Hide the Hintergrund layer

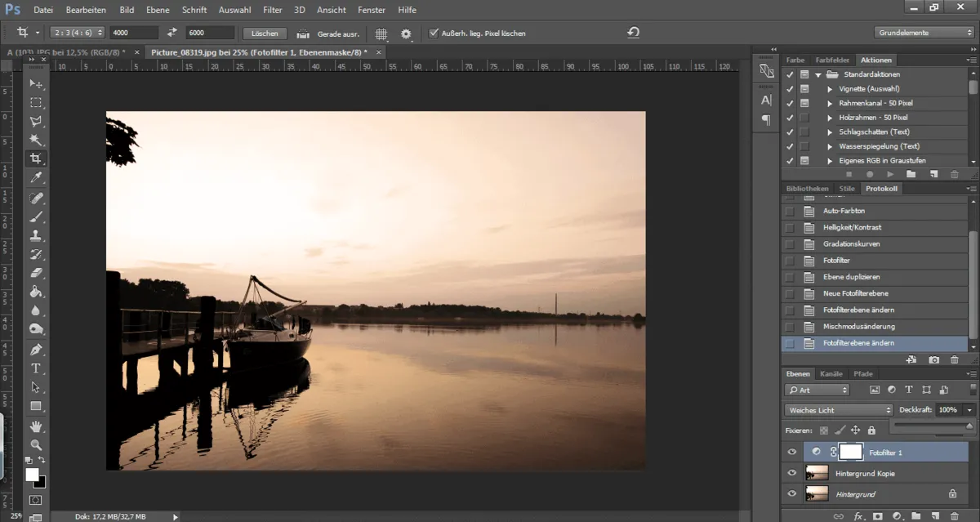coord(791,493)
